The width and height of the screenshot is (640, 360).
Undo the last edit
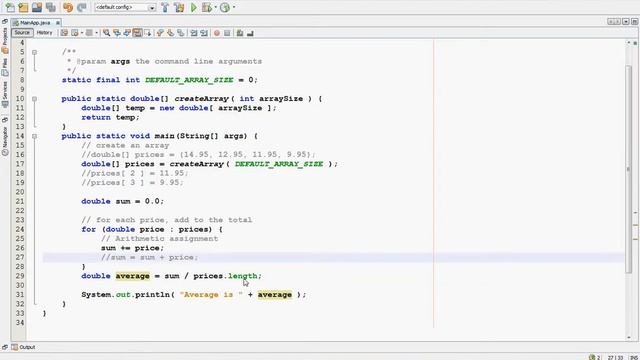[68, 7]
